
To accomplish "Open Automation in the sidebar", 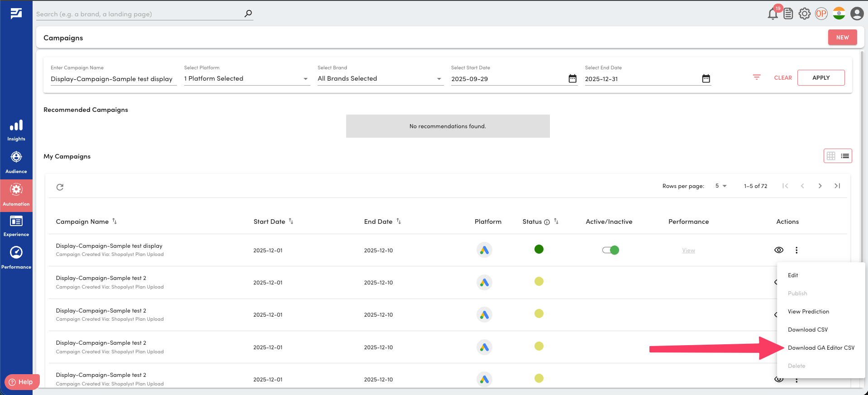I will tap(16, 195).
